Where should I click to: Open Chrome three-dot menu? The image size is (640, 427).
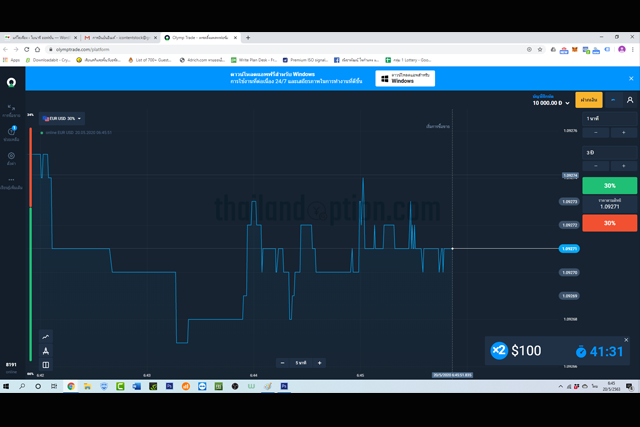(633, 49)
